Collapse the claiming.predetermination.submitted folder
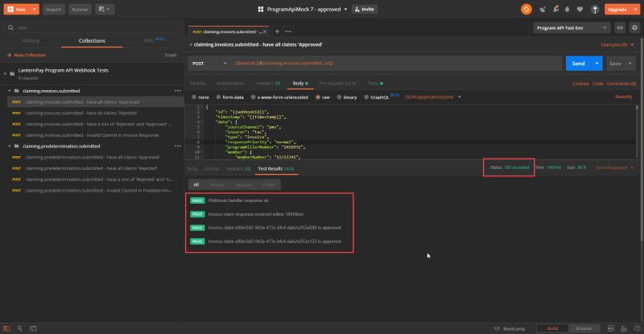Screen dimensions: 644x334 point(10,146)
